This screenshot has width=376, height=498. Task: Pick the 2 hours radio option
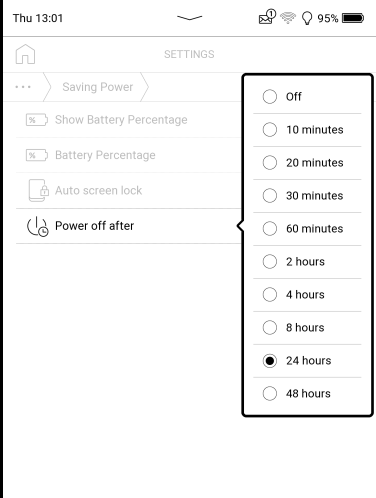pyautogui.click(x=307, y=262)
